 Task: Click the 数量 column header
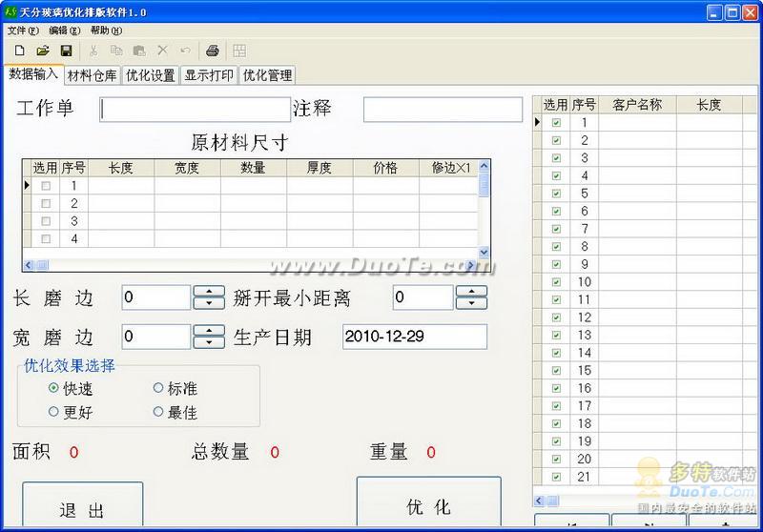[254, 168]
